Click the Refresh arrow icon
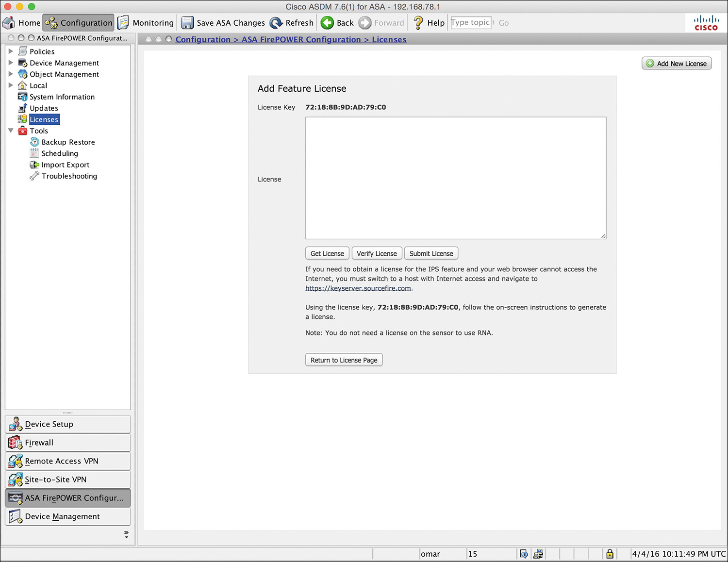Image resolution: width=728 pixels, height=562 pixels. click(276, 23)
